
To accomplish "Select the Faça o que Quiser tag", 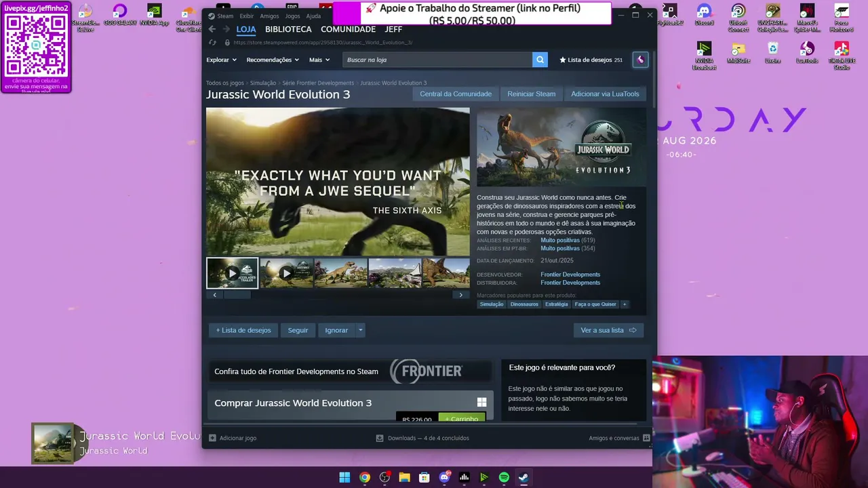I will (595, 304).
